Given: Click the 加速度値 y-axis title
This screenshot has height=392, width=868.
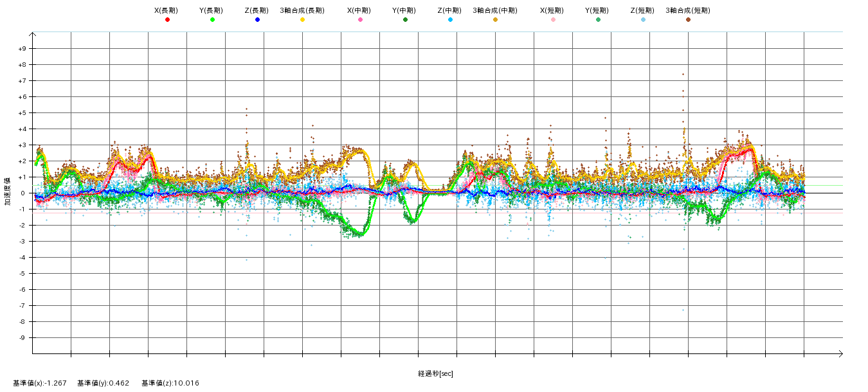Looking at the screenshot, I should (x=8, y=193).
